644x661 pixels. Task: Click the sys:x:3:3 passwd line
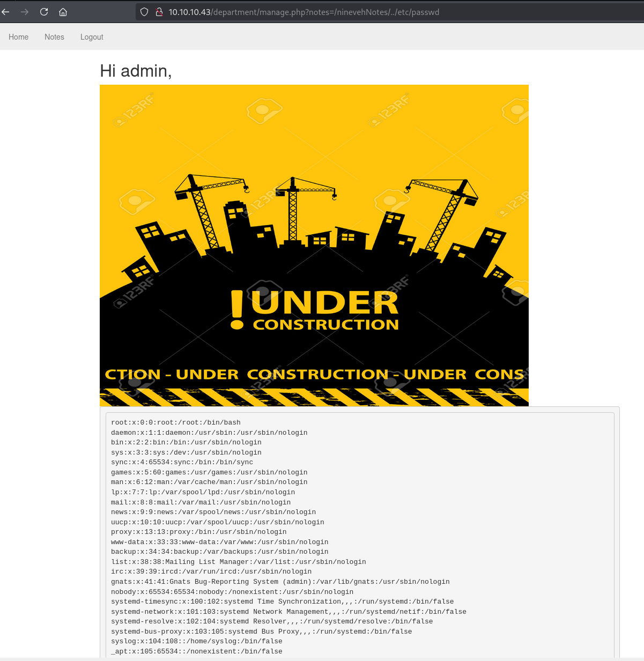coord(186,452)
